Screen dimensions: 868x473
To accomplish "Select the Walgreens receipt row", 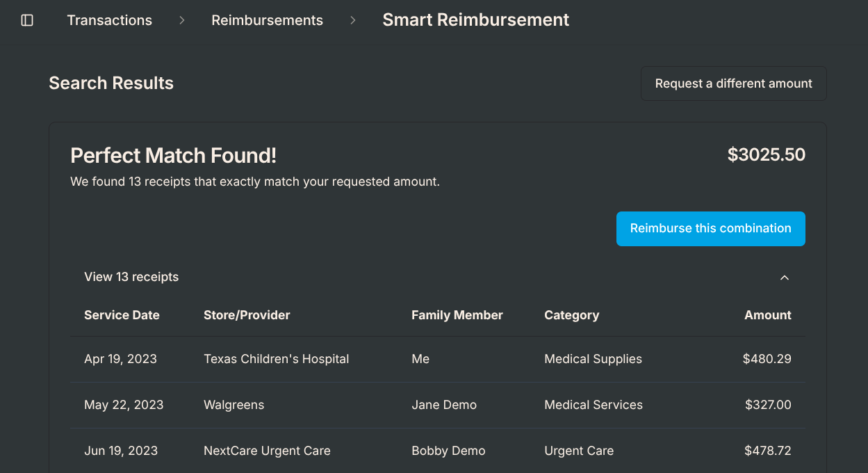I will pos(438,405).
